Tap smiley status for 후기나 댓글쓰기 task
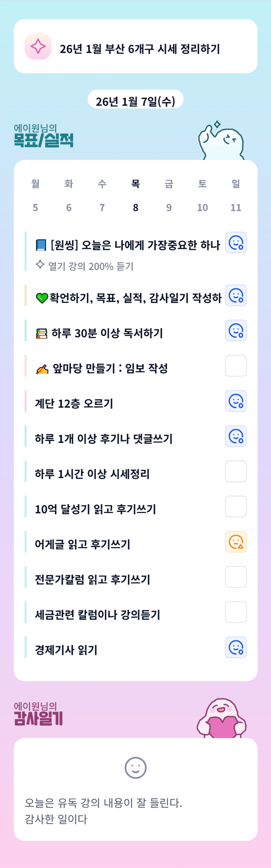This screenshot has width=271, height=868. tap(236, 436)
